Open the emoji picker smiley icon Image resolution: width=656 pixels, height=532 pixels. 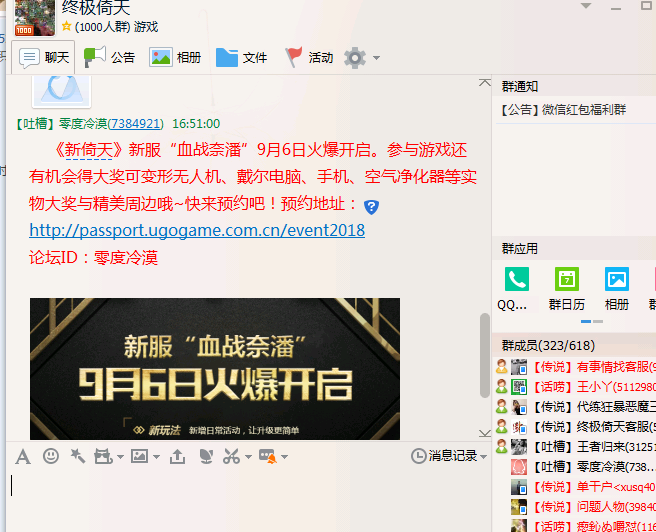pyautogui.click(x=51, y=456)
